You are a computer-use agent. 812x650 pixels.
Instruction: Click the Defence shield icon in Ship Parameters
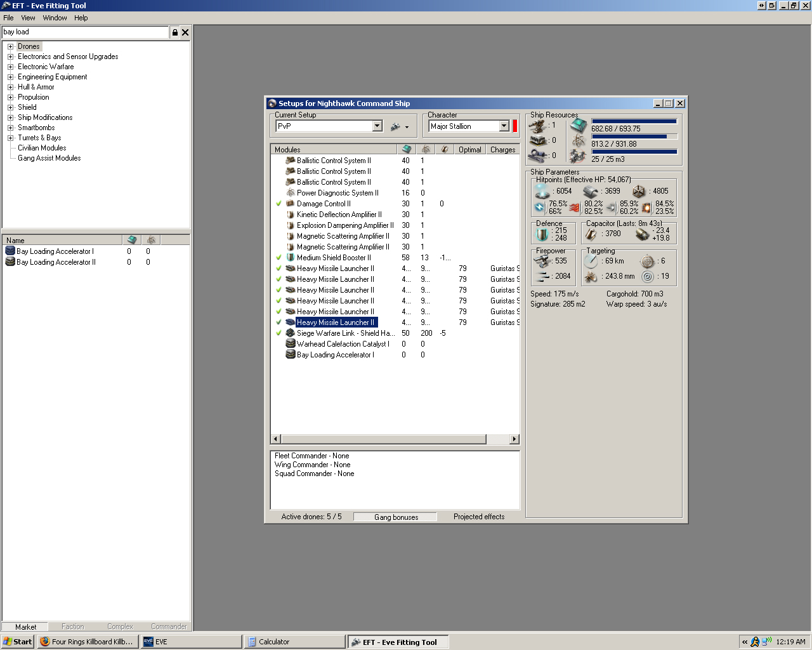(542, 234)
